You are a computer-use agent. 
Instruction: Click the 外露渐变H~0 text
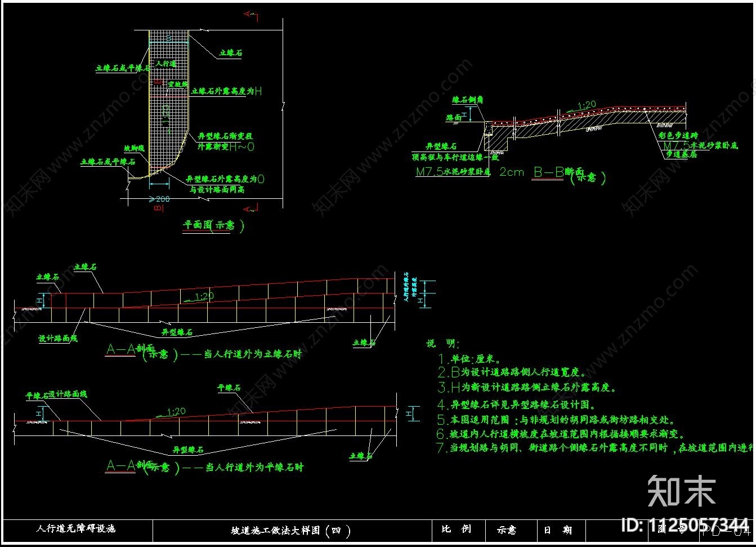(x=226, y=146)
